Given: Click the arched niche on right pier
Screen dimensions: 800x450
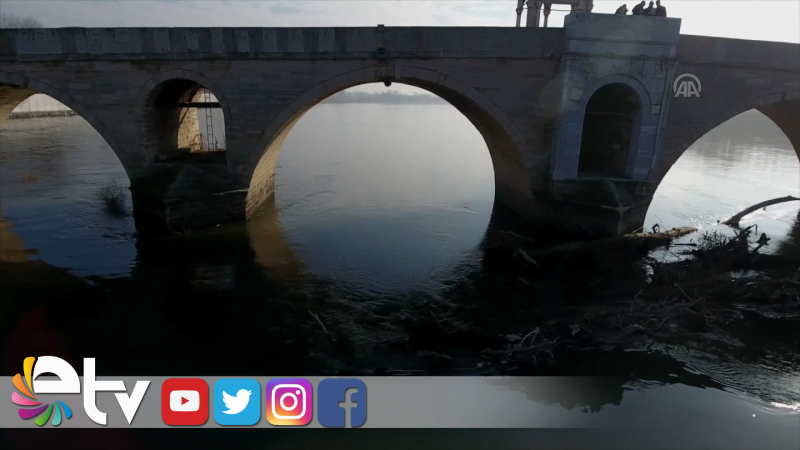Looking at the screenshot, I should coord(610,130).
